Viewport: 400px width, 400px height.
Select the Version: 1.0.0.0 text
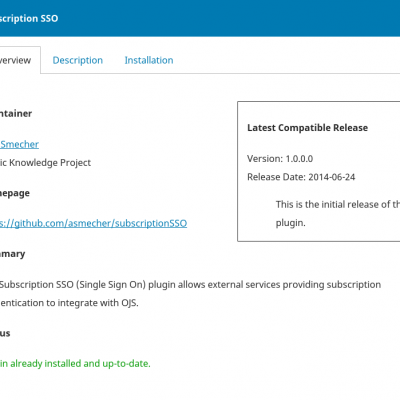click(280, 159)
